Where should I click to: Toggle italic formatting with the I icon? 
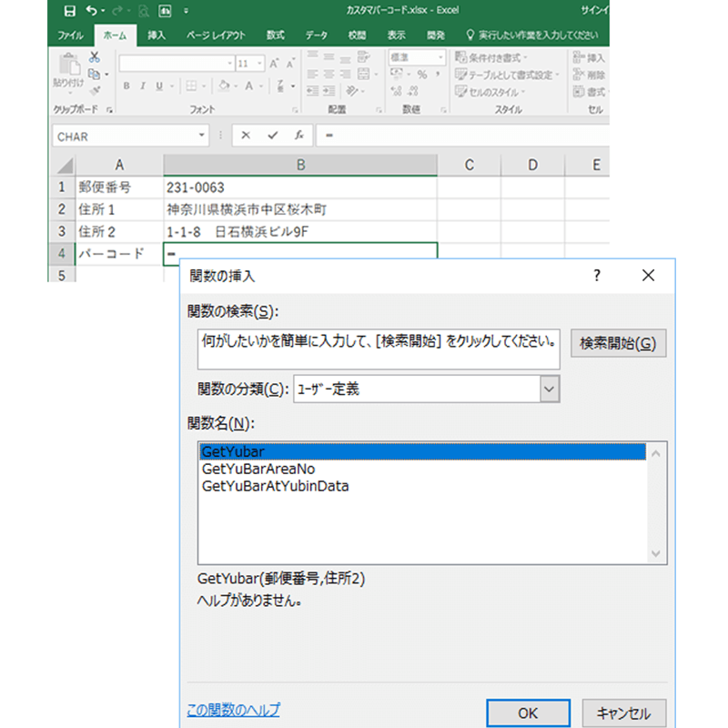click(144, 85)
